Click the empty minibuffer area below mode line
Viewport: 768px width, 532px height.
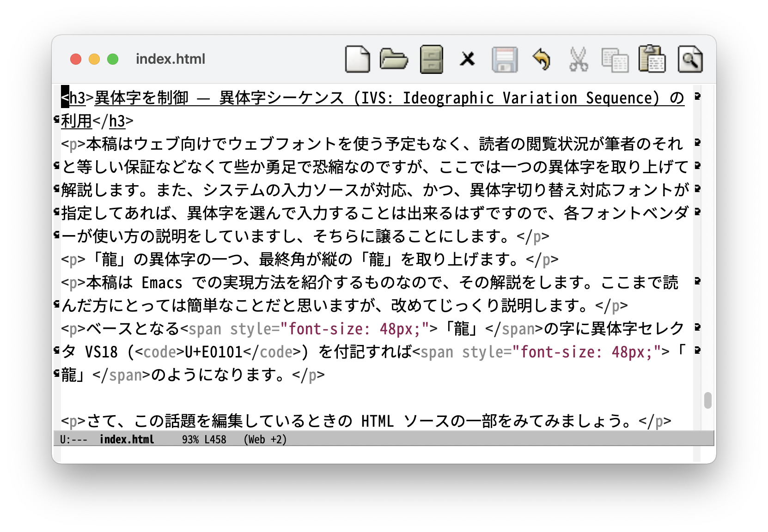pos(370,454)
